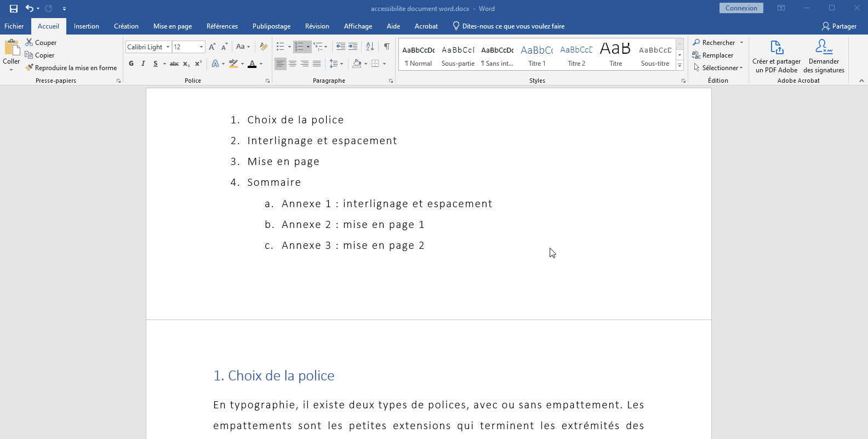Apply the Normal style
Screen dimensions: 868x439
pos(419,54)
